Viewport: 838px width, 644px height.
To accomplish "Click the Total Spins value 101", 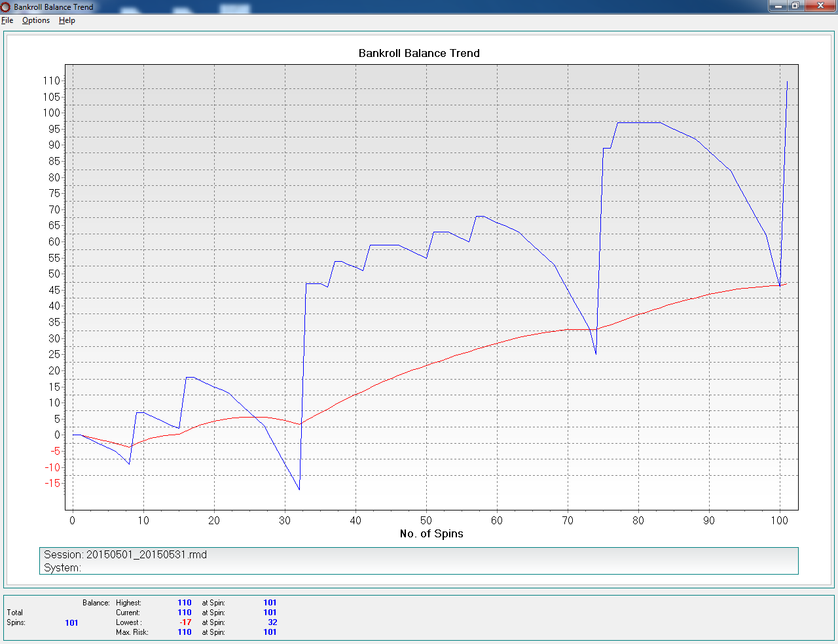I will coord(72,622).
